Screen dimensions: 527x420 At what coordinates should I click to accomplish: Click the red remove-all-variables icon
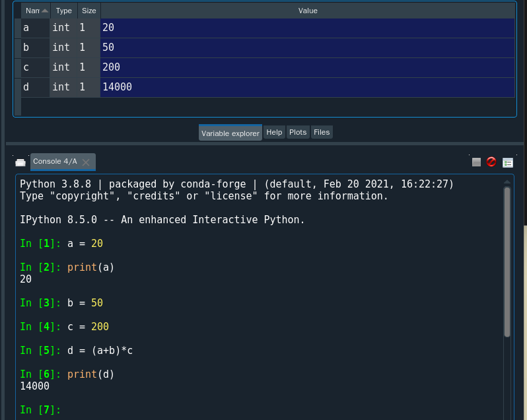point(491,162)
